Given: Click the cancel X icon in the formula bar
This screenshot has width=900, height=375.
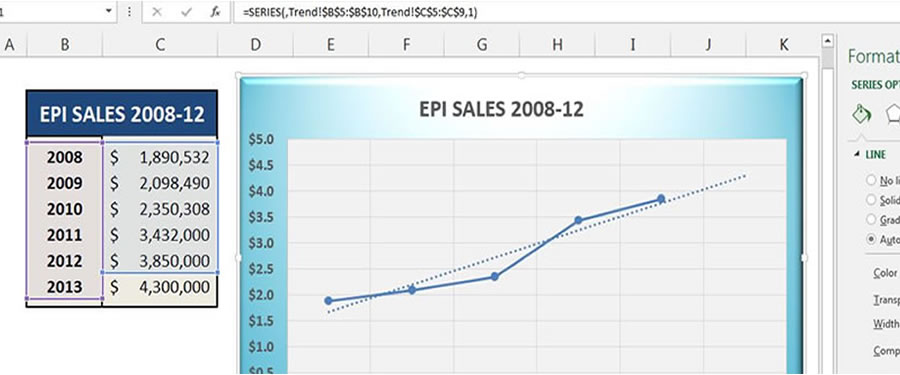Looking at the screenshot, I should (157, 12).
